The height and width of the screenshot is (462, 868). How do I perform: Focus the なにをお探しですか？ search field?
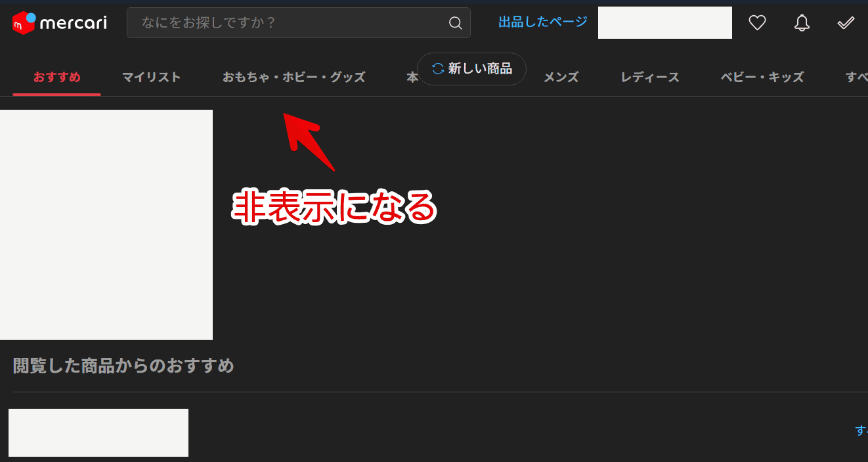click(x=299, y=23)
